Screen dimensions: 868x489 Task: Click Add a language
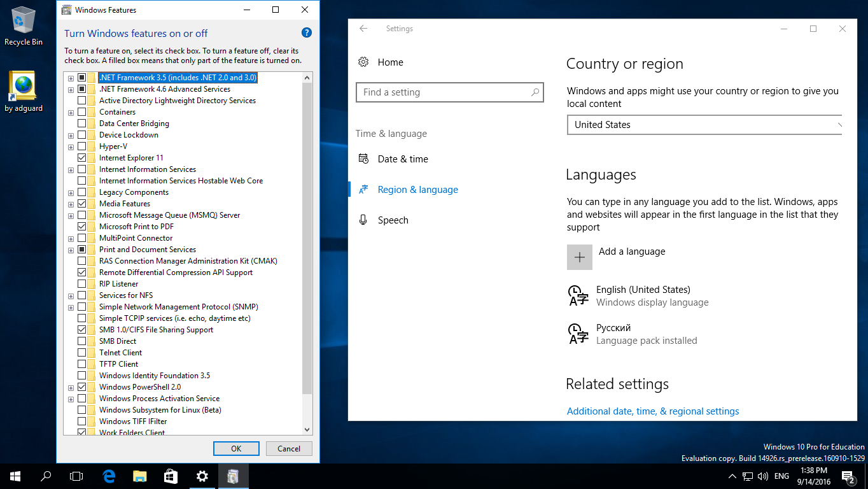tap(632, 252)
